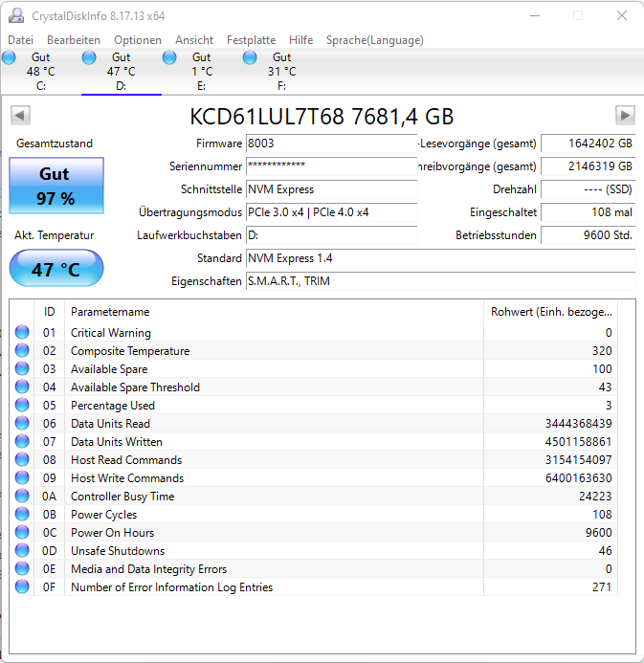This screenshot has width=644, height=663.
Task: Click status icon of Host Write Commands row
Action: tap(22, 477)
